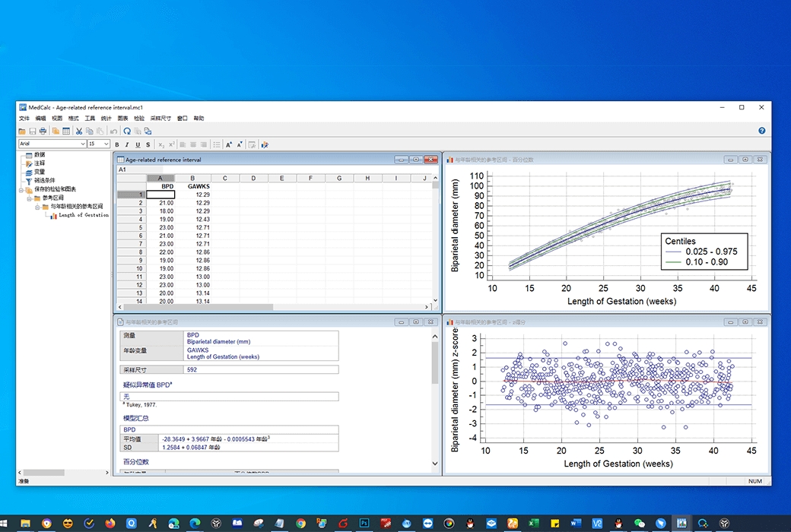Click the spreadsheet data grid toolbar icon
This screenshot has height=532, width=791.
click(x=66, y=131)
